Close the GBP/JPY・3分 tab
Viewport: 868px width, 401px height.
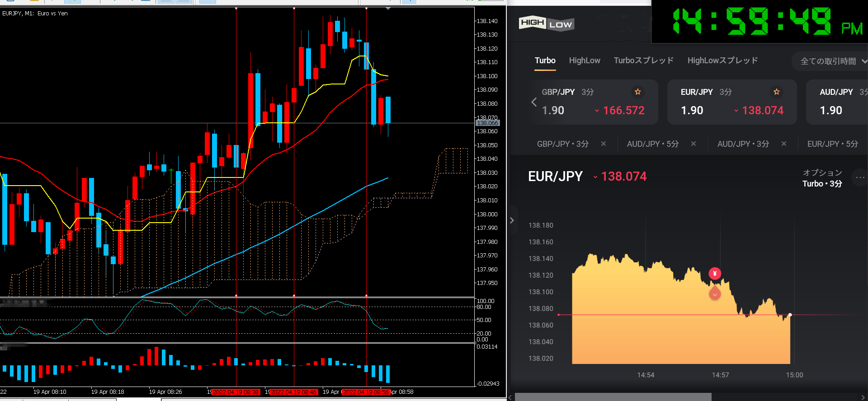tap(603, 144)
